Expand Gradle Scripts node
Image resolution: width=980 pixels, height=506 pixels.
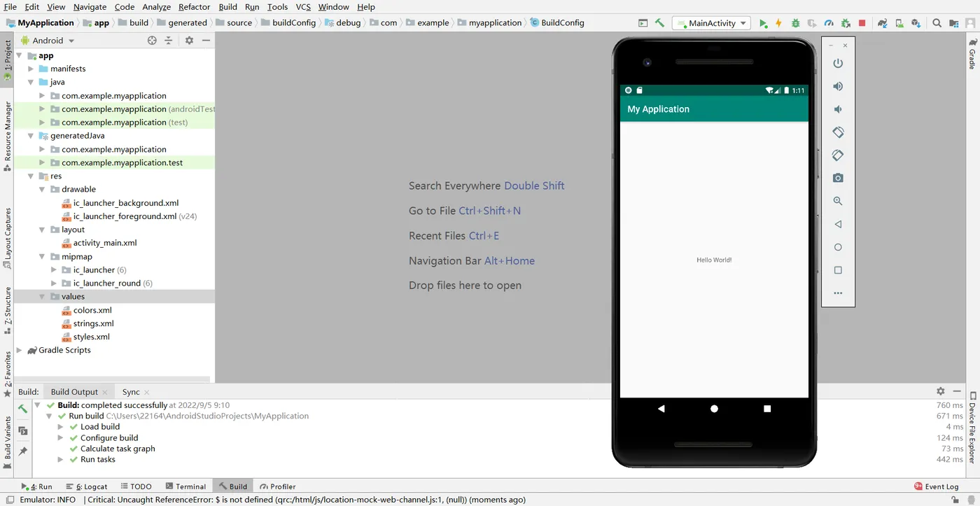pyautogui.click(x=20, y=351)
